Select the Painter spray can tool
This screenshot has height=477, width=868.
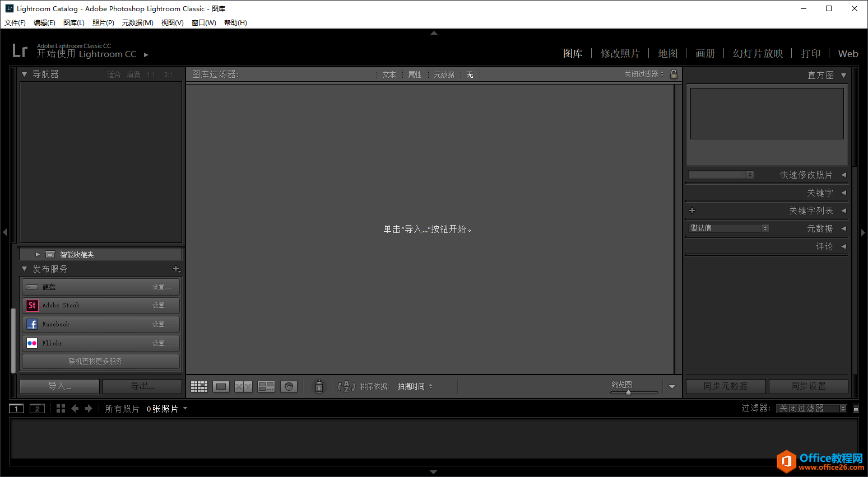click(319, 386)
